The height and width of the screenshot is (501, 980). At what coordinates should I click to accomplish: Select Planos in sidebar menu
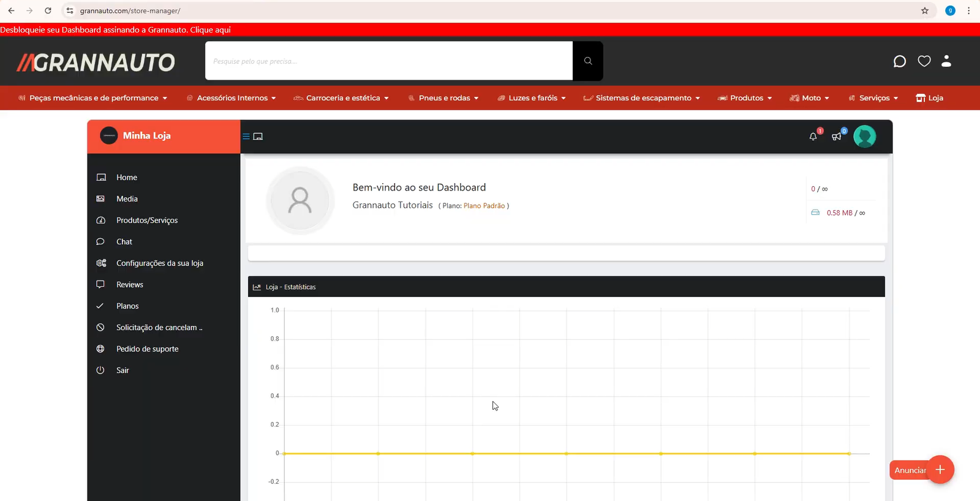[x=127, y=306]
